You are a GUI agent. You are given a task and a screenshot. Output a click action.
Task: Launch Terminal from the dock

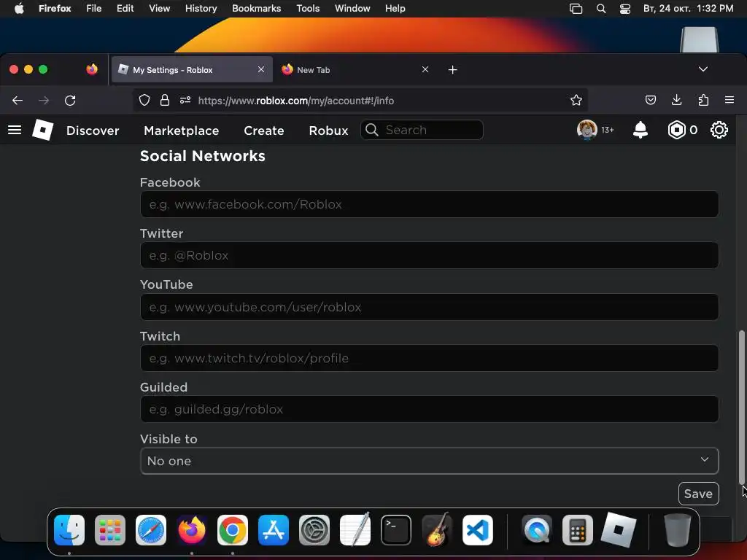(x=396, y=530)
